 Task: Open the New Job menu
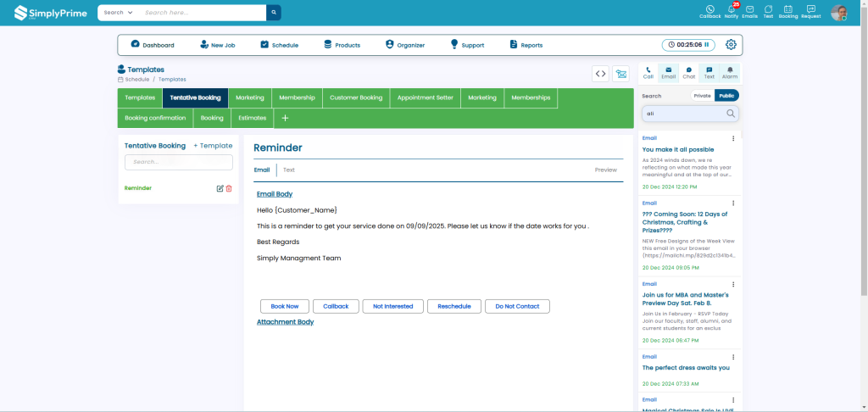click(218, 45)
